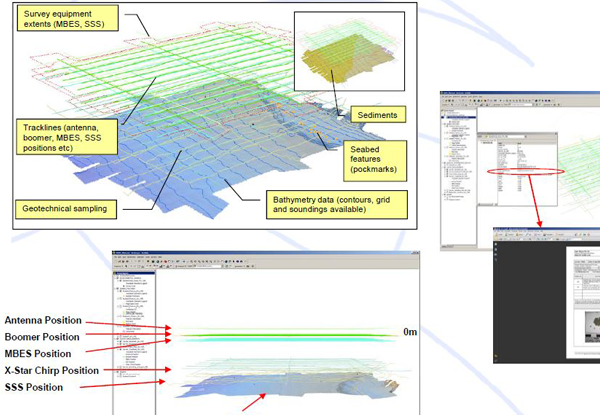Expand the root node of the right window's layer tree
This screenshot has height=415, width=600.
[444, 110]
